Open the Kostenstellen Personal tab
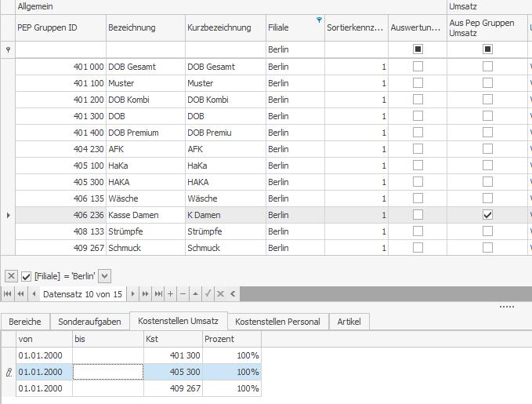The image size is (532, 404). (x=277, y=322)
